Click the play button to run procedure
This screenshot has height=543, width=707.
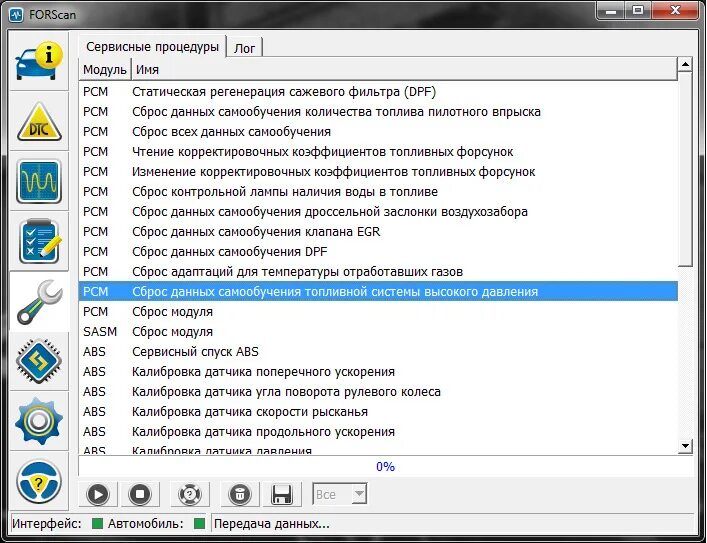(x=98, y=494)
